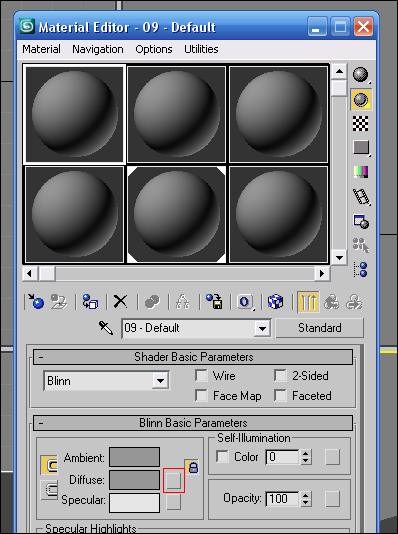Click the Get Material icon
This screenshot has height=534, width=398.
click(x=36, y=301)
